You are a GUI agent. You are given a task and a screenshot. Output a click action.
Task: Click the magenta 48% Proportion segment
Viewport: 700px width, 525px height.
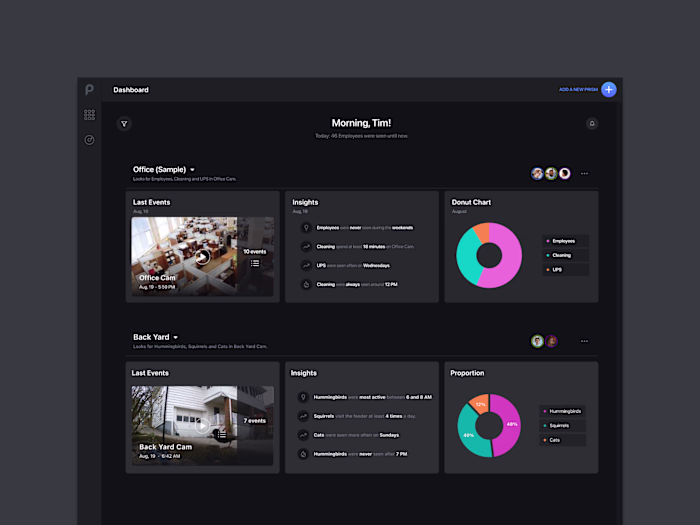click(510, 425)
